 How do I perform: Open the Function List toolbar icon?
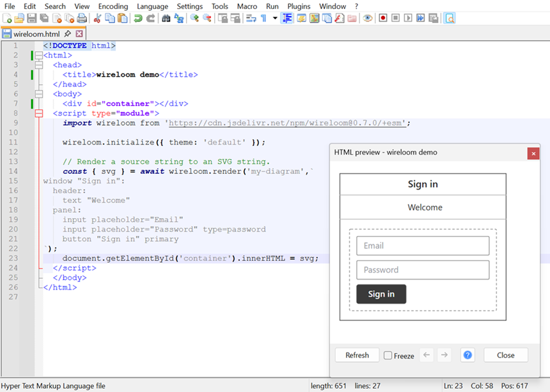[340, 19]
